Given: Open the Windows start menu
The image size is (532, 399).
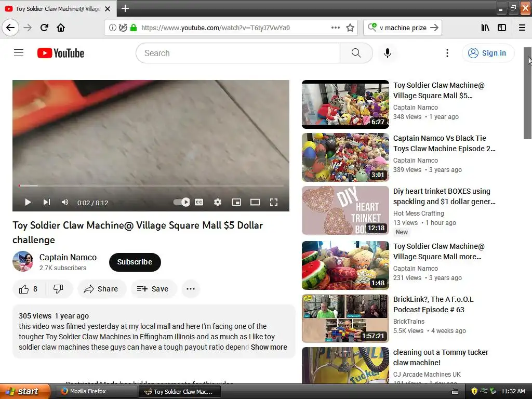Looking at the screenshot, I should [25, 391].
